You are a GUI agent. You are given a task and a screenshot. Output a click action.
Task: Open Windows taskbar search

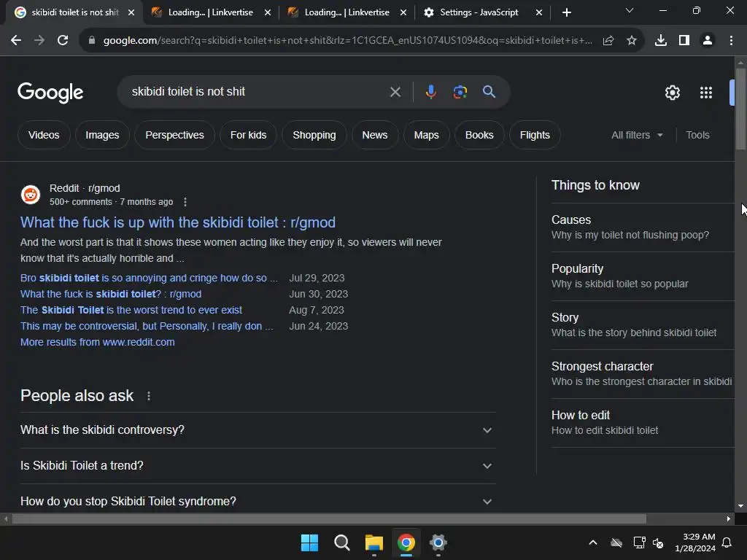point(342,542)
